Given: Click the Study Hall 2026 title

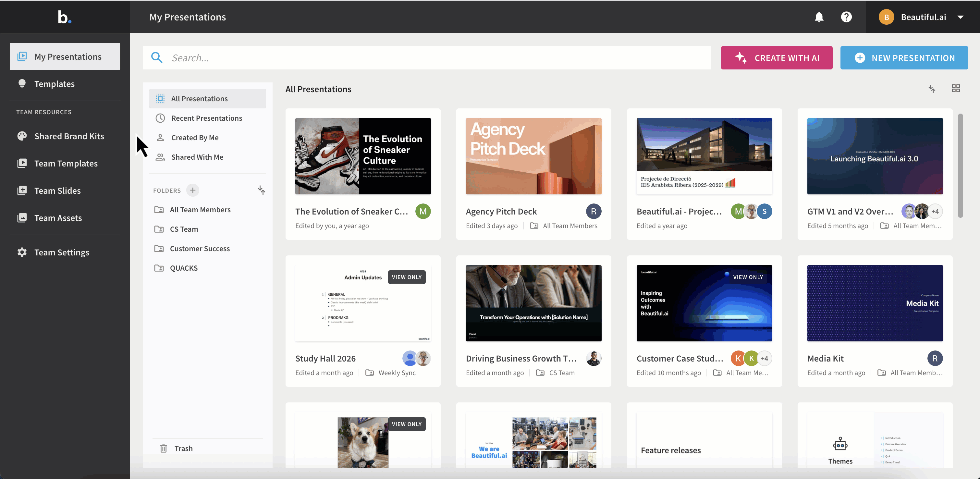Looking at the screenshot, I should click(326, 358).
